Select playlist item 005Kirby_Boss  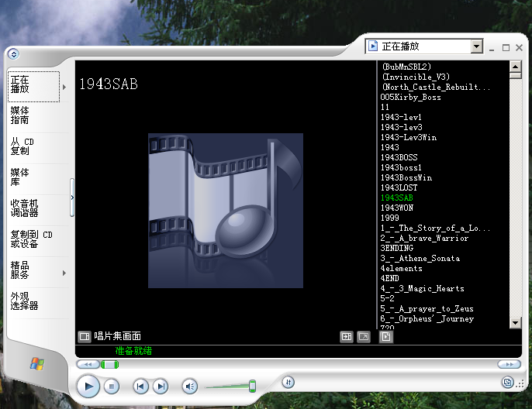pos(410,98)
